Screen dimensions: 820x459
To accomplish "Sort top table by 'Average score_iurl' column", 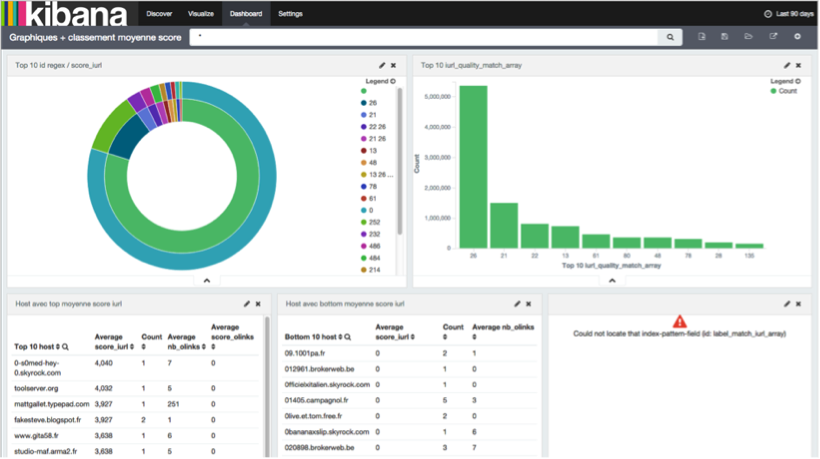I will point(132,347).
